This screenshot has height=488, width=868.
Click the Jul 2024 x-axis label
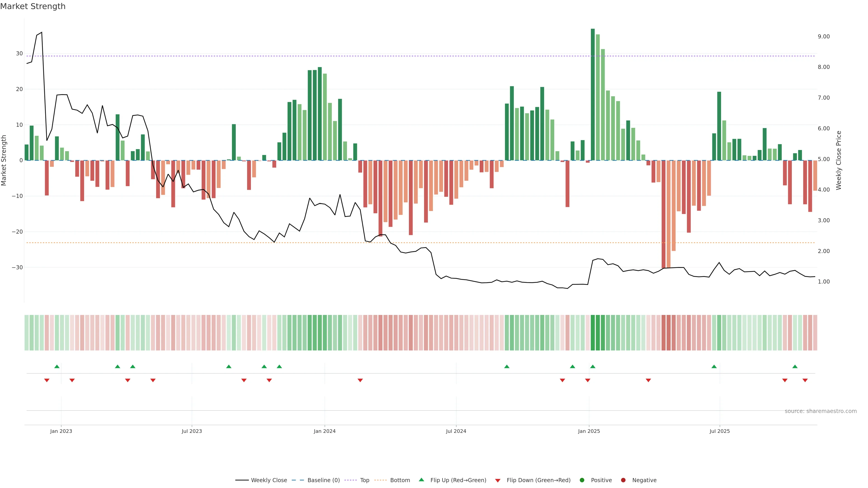(x=456, y=431)
